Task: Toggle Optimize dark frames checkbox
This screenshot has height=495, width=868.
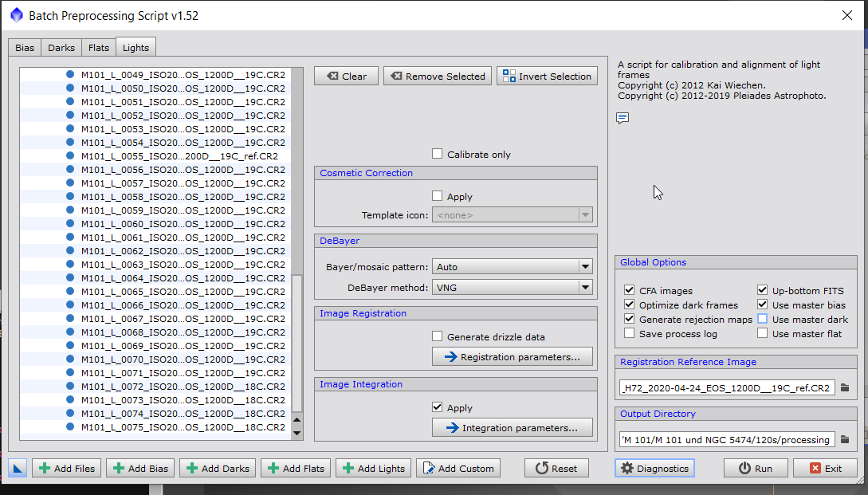Action: (x=629, y=304)
